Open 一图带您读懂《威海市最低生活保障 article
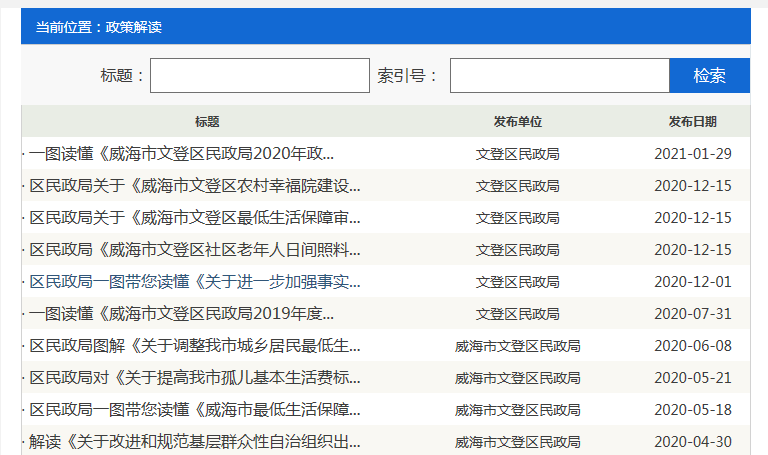This screenshot has width=768, height=455. point(195,410)
